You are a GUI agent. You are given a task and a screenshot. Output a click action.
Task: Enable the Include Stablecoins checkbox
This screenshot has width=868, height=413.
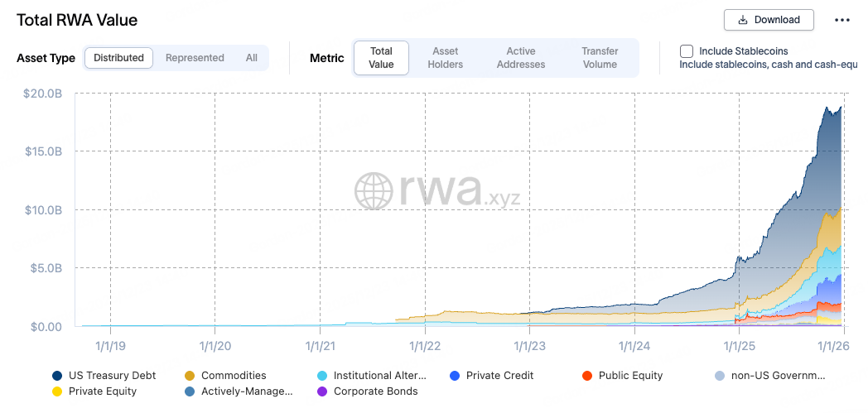687,51
